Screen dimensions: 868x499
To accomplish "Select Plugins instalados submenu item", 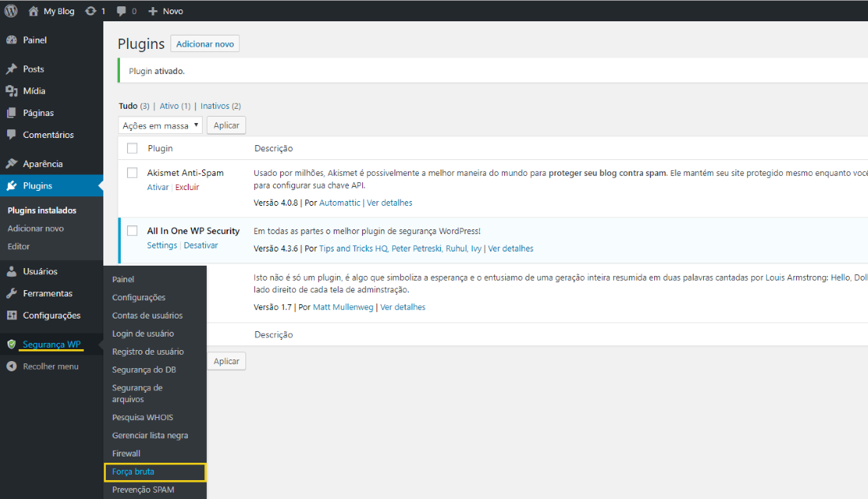I will pyautogui.click(x=42, y=210).
